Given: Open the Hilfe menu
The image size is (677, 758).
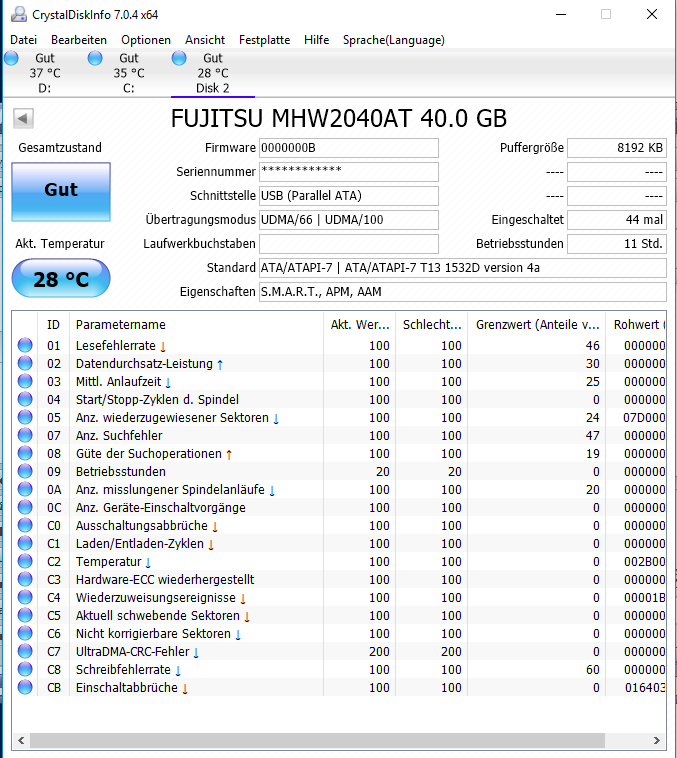Looking at the screenshot, I should point(316,40).
